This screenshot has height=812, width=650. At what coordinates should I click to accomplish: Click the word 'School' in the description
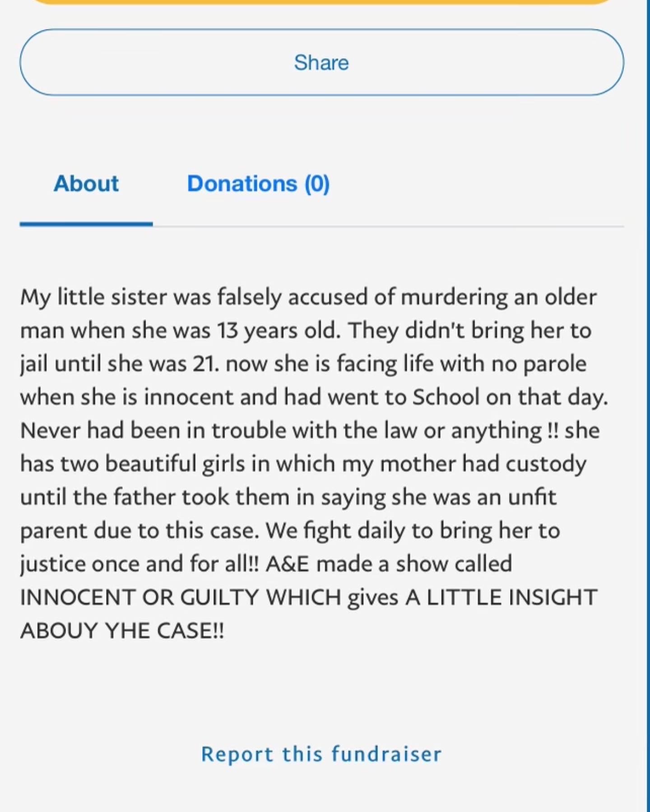click(446, 397)
